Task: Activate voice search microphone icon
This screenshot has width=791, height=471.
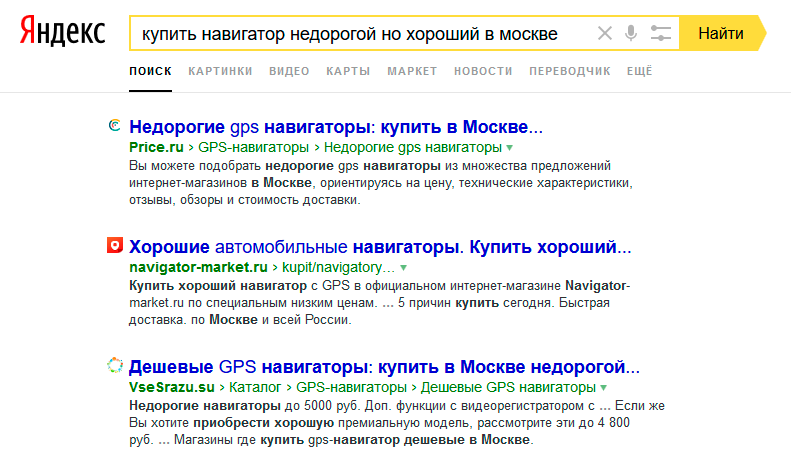Action: [631, 34]
